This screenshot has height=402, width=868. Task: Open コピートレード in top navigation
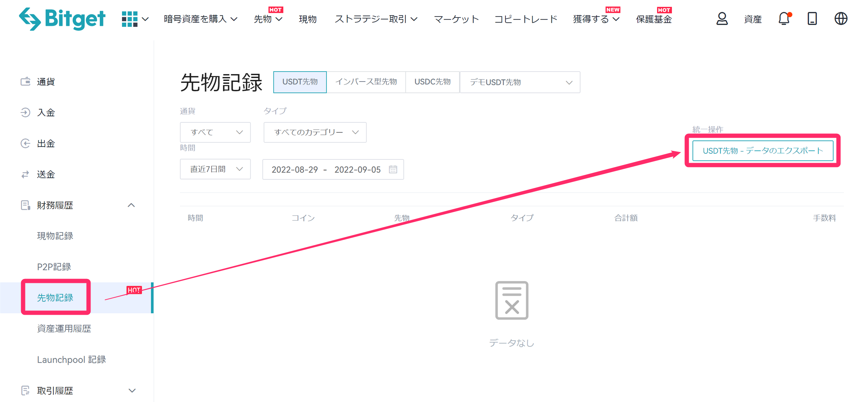tap(526, 19)
